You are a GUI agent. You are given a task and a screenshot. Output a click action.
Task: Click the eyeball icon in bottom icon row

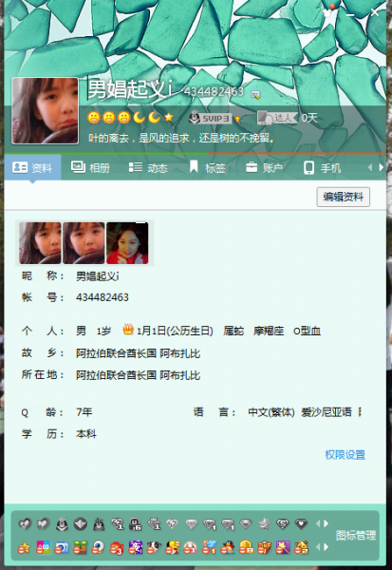click(x=98, y=547)
